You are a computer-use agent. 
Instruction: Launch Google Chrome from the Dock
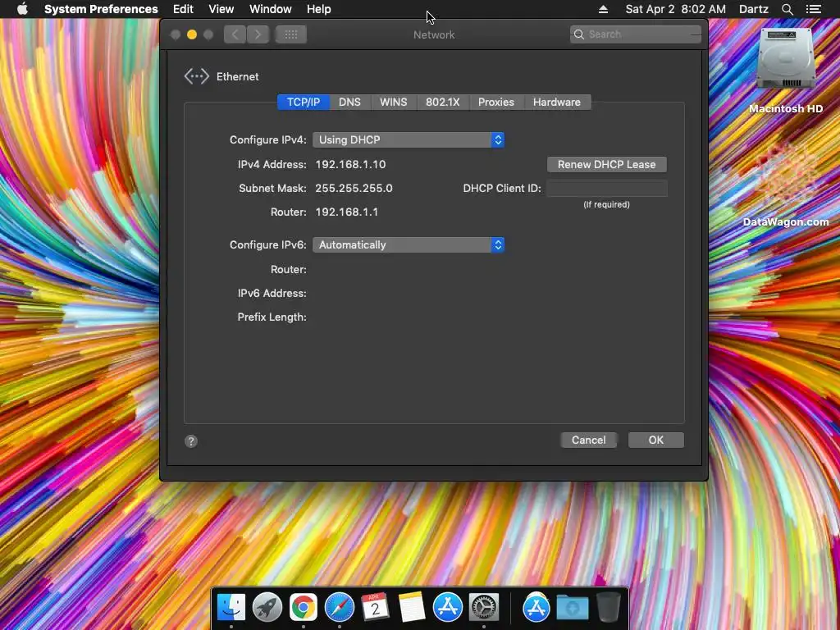(304, 608)
